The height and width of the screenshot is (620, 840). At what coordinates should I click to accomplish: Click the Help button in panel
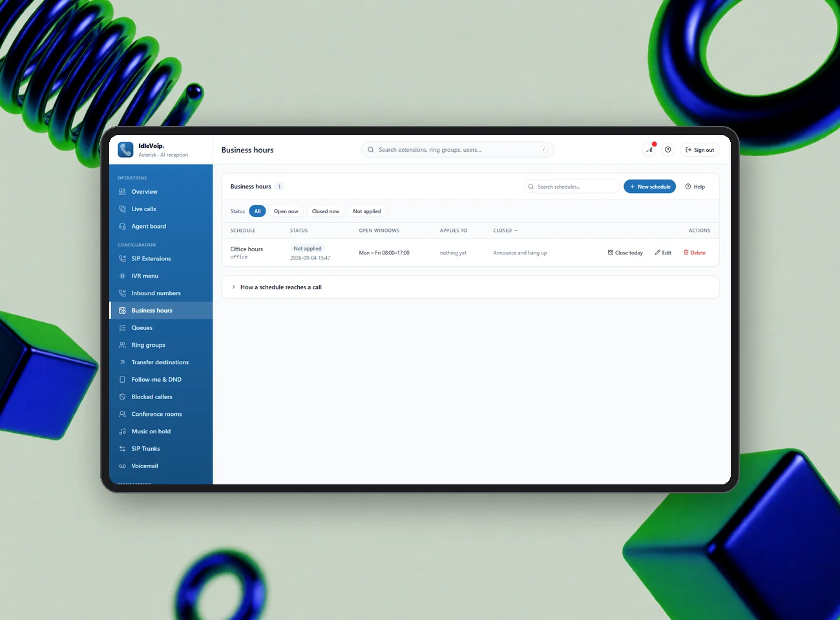click(695, 187)
